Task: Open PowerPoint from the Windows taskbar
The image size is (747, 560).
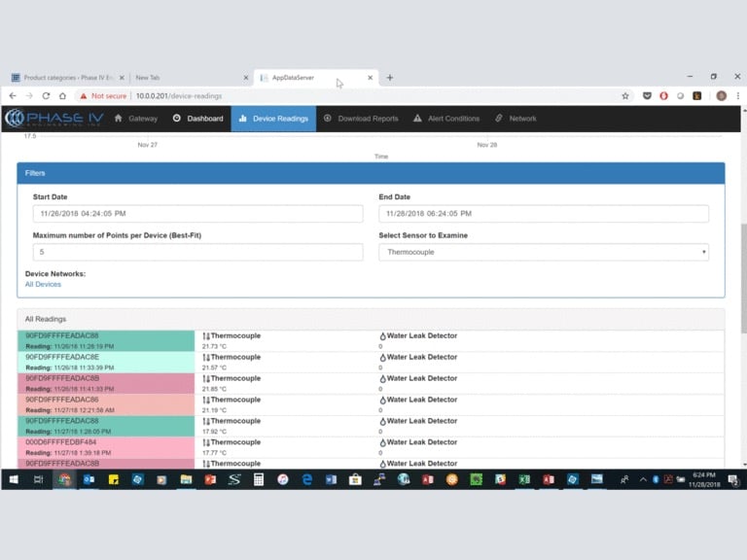Action: 210,479
